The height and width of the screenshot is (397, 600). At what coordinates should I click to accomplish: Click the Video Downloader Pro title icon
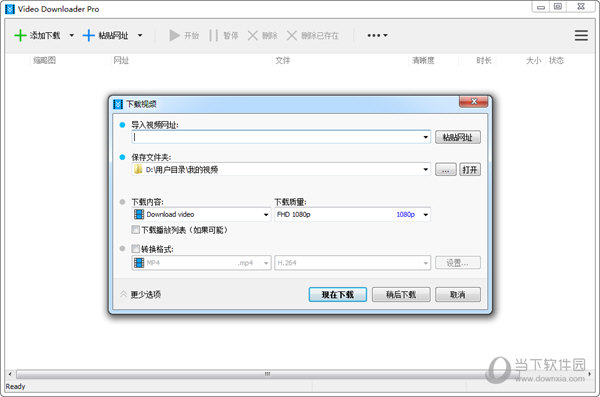tap(10, 9)
